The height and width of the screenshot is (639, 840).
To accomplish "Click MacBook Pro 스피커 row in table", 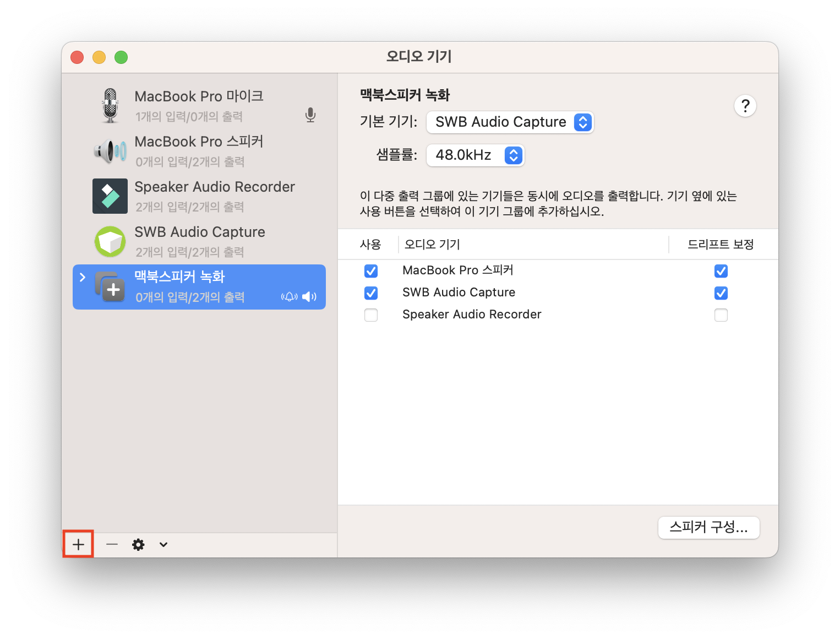I will 558,270.
